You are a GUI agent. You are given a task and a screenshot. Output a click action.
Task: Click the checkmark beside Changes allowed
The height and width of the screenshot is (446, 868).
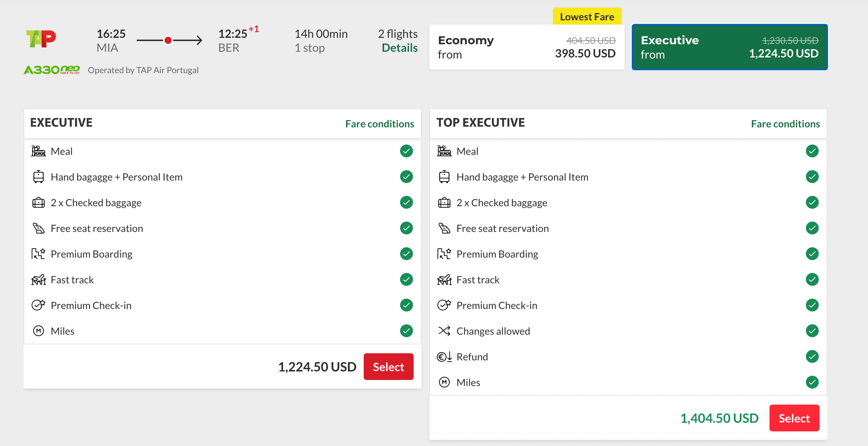point(812,331)
